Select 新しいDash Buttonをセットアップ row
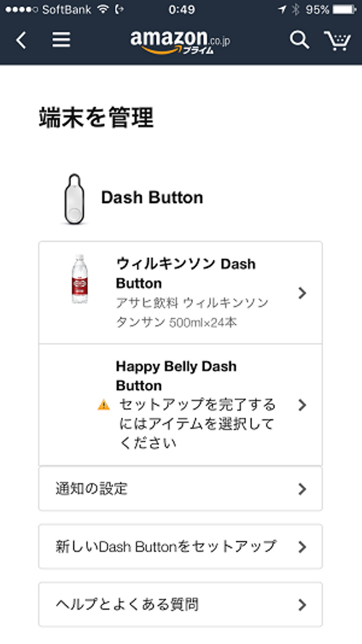 pos(166,547)
